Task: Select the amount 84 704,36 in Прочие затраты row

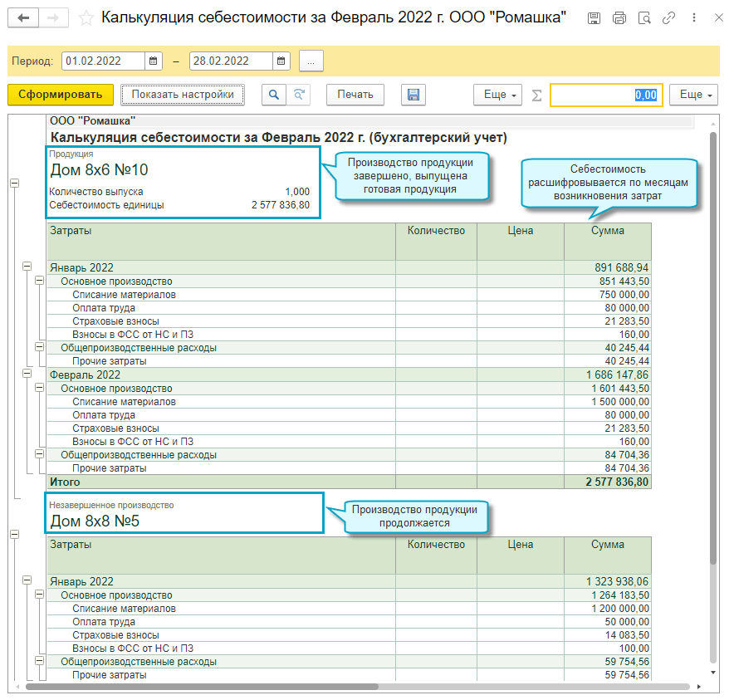Action: (627, 468)
